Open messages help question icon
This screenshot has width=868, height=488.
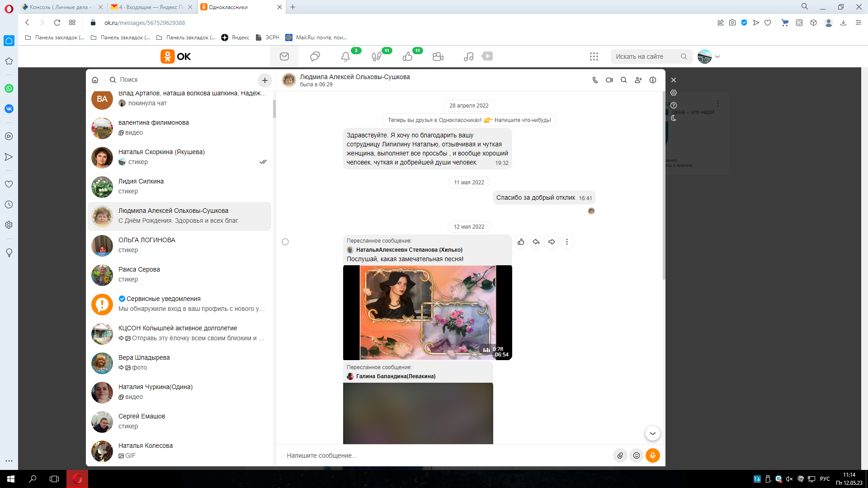point(674,105)
